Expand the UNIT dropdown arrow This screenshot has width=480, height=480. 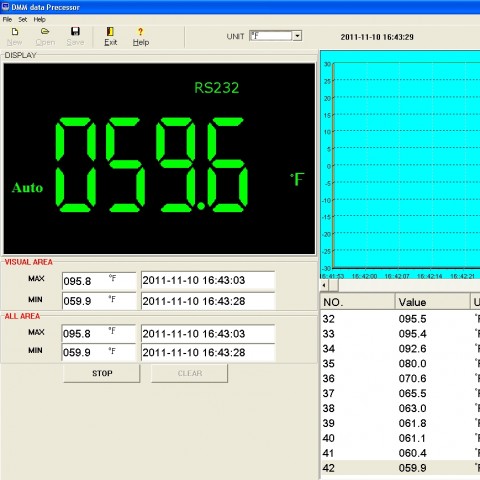tap(297, 36)
